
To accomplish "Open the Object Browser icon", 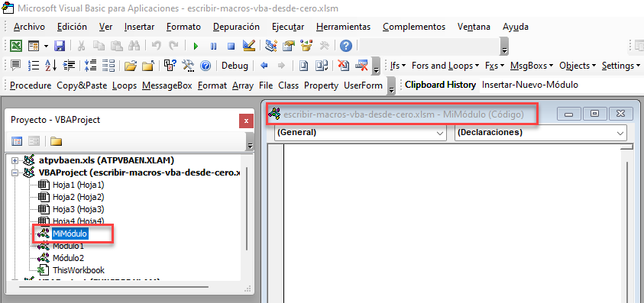I will [x=306, y=46].
